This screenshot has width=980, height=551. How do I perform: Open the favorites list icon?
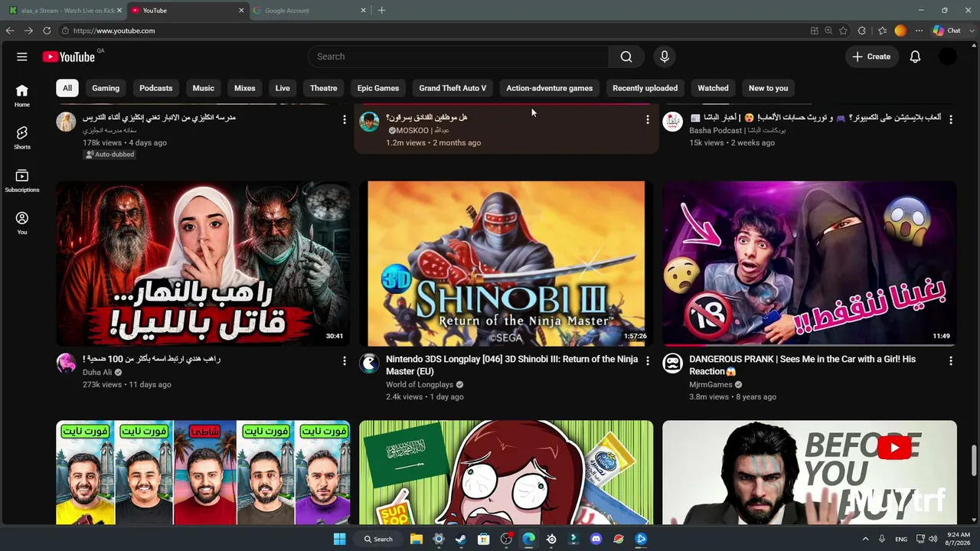coord(882,31)
